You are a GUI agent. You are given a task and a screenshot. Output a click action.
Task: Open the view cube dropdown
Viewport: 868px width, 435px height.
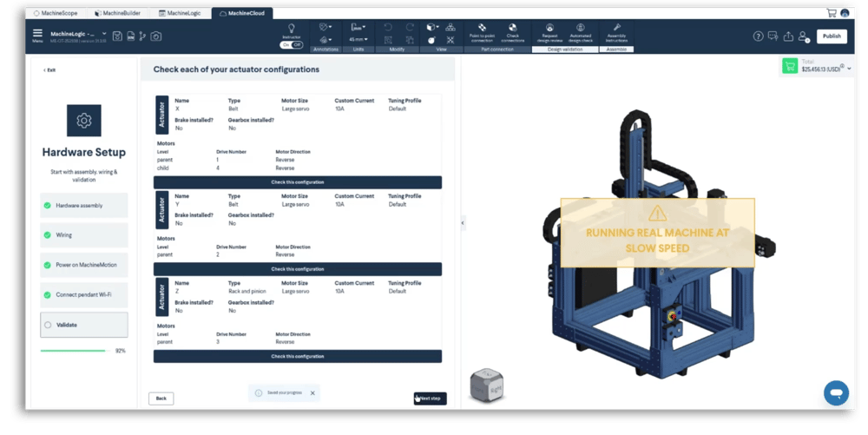click(432, 27)
